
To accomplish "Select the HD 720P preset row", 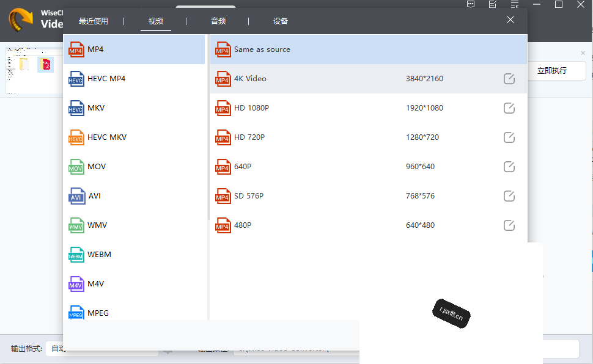I will [x=369, y=137].
